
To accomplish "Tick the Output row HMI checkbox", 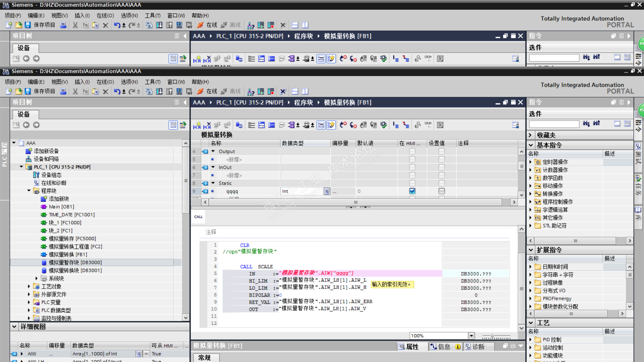I will (412, 152).
